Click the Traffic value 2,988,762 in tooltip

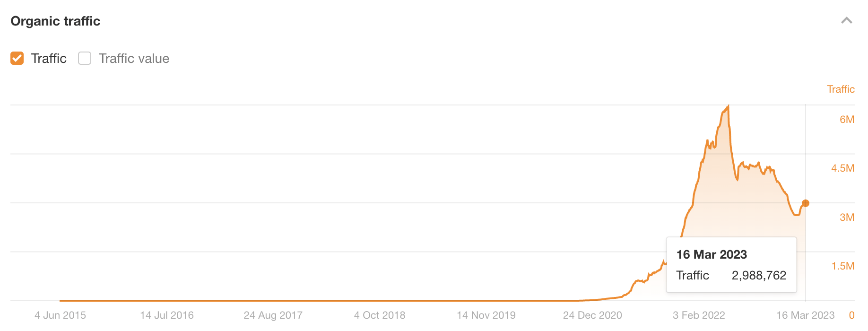coord(759,275)
